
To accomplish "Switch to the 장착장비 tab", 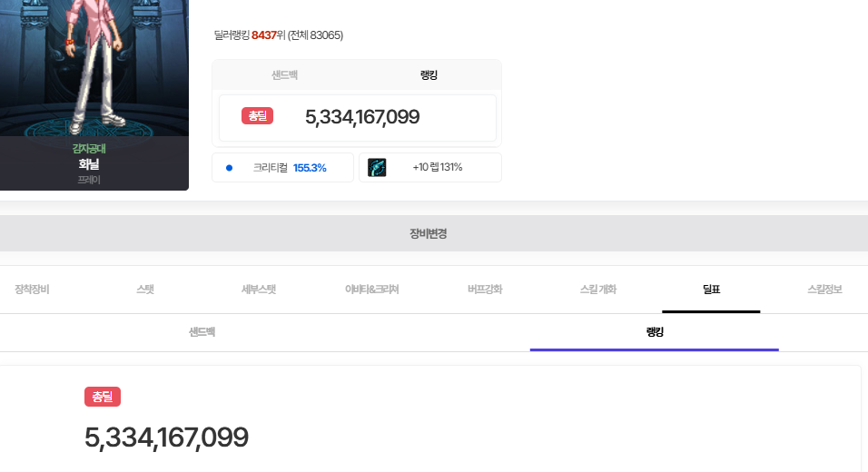I will (x=32, y=290).
